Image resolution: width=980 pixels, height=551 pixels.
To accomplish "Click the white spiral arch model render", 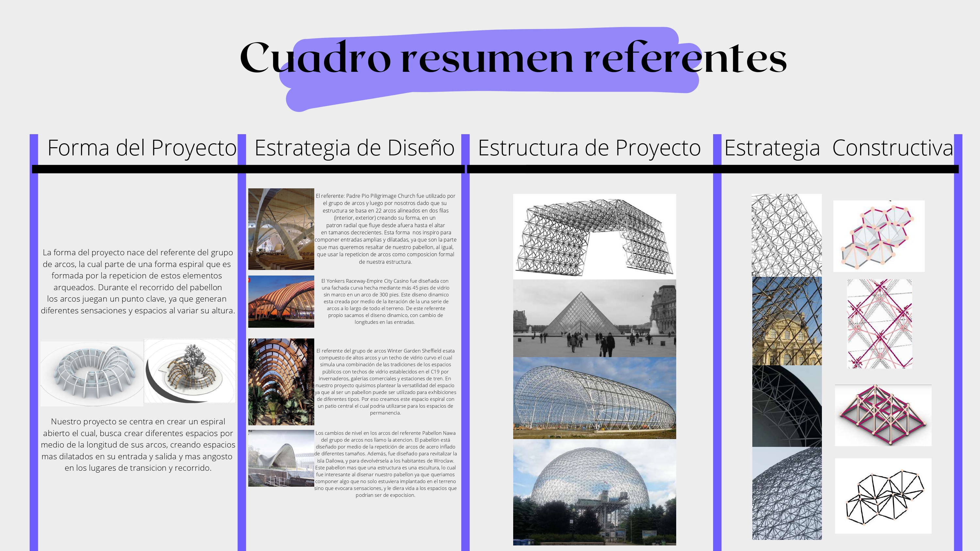I will pyautogui.click(x=92, y=373).
